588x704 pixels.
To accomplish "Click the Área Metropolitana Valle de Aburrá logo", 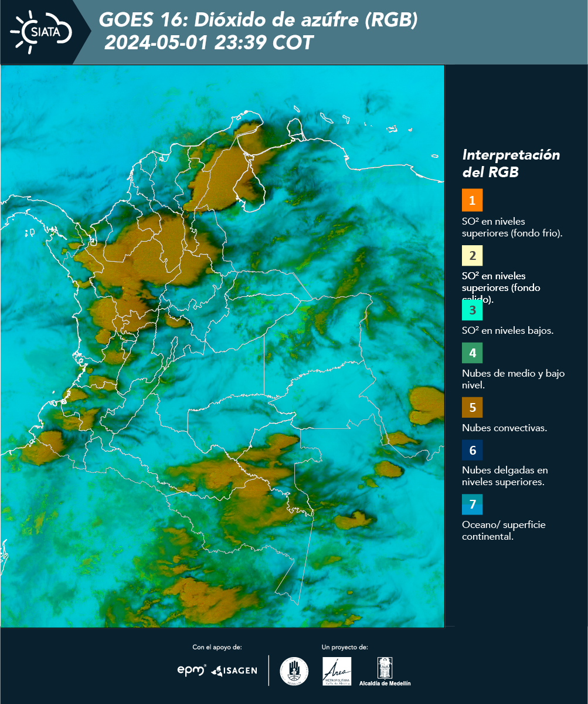I will pyautogui.click(x=337, y=671).
